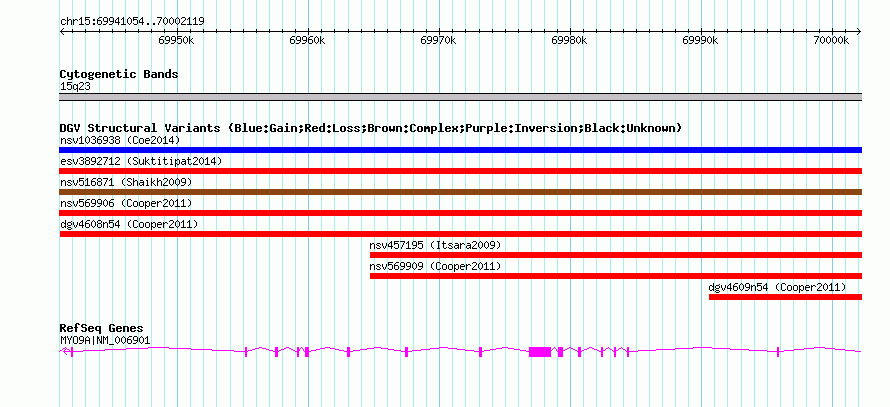Click the 69960k ruler tick label
890x407 pixels.
pos(308,40)
